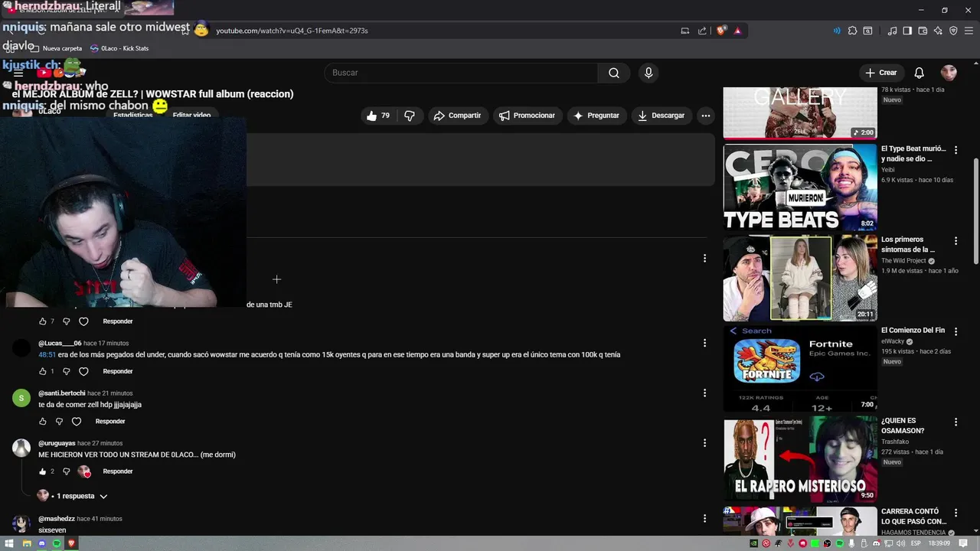Image resolution: width=980 pixels, height=551 pixels.
Task: Click the Brave icon in the taskbar
Action: (72, 543)
